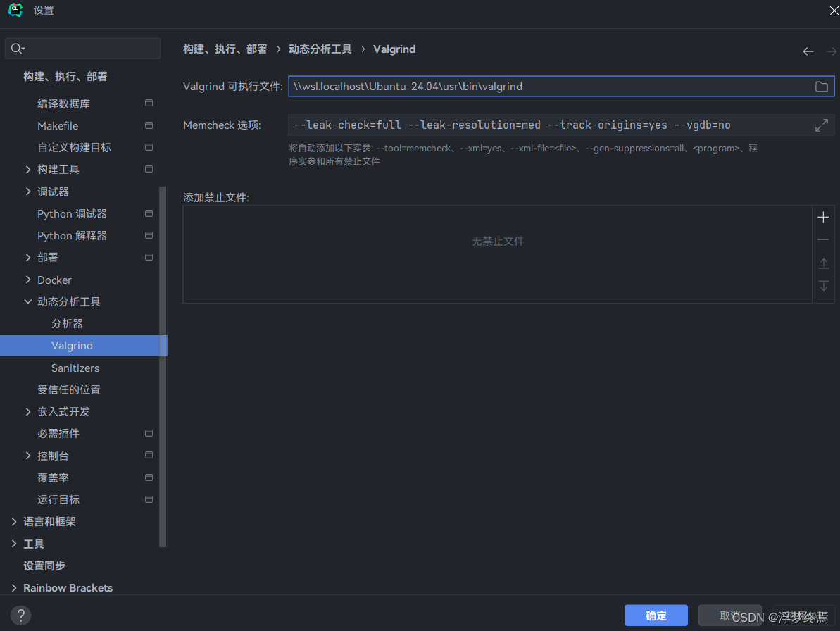Remove suppression file with minus icon
This screenshot has width=840, height=631.
coord(823,240)
